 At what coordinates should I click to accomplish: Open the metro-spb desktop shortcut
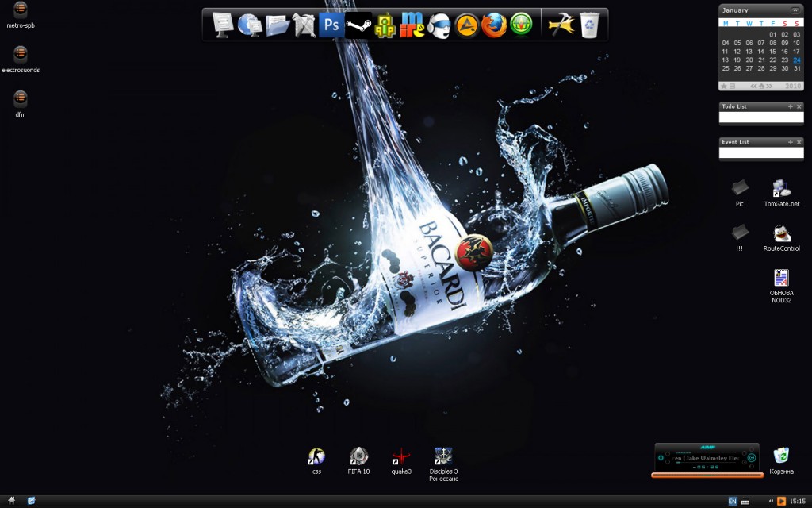point(20,14)
